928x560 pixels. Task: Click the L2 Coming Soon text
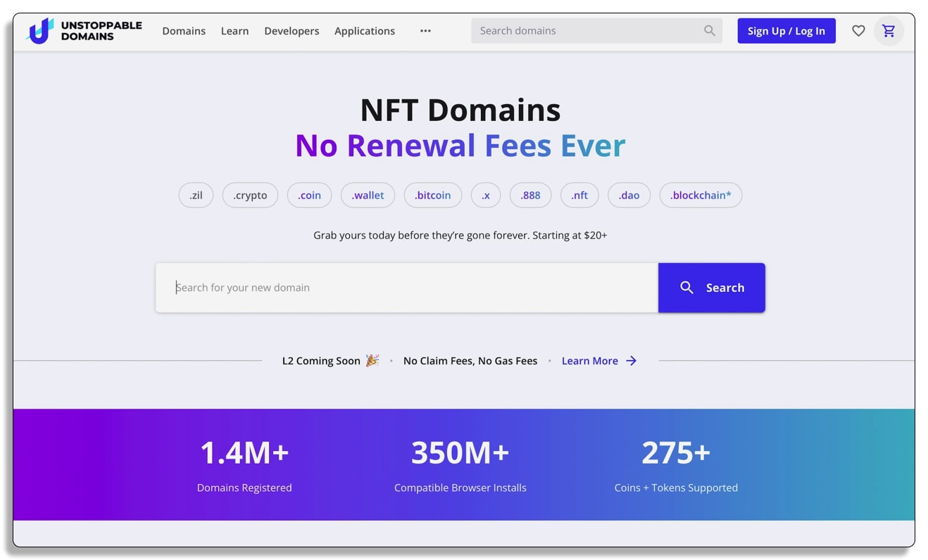(x=321, y=361)
